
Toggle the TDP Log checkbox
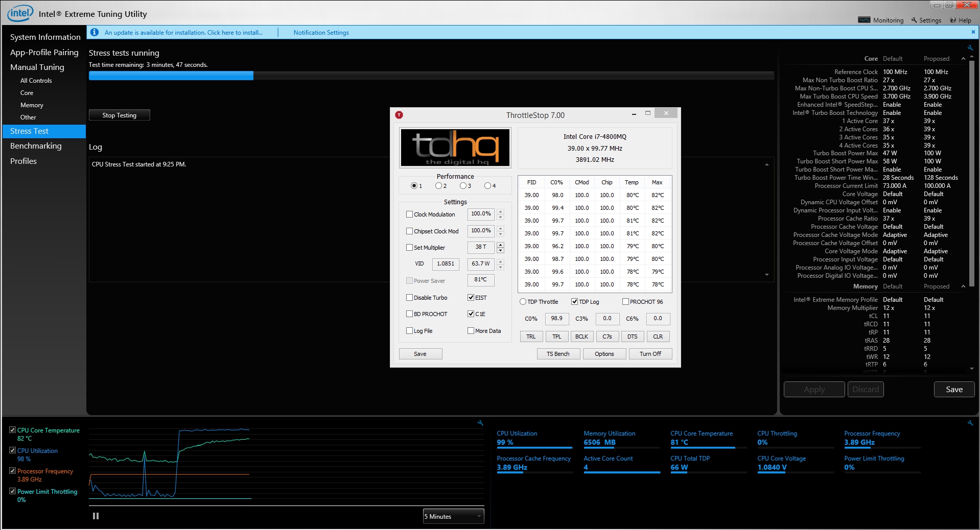[574, 302]
